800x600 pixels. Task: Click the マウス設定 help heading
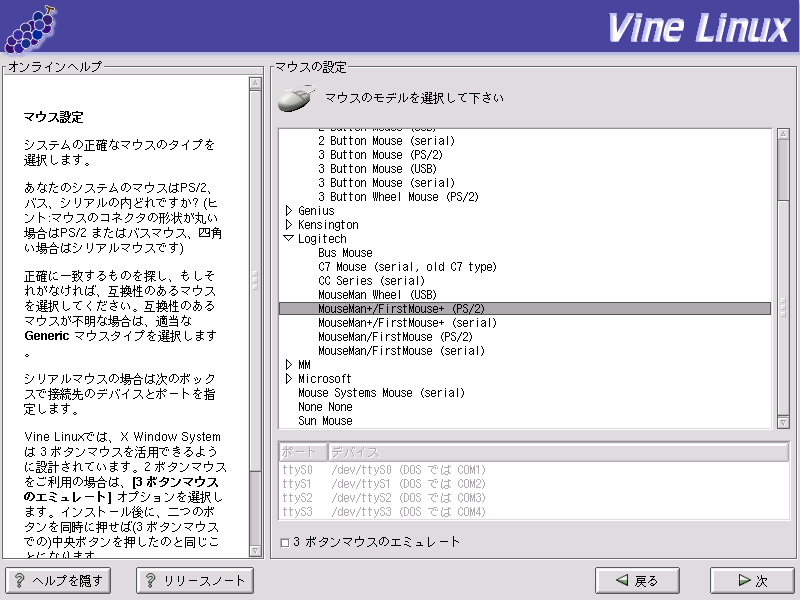[x=54, y=117]
